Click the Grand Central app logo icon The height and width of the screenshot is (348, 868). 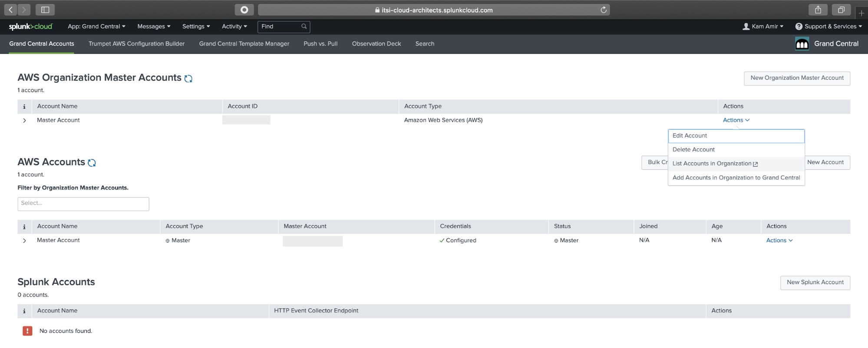[802, 44]
